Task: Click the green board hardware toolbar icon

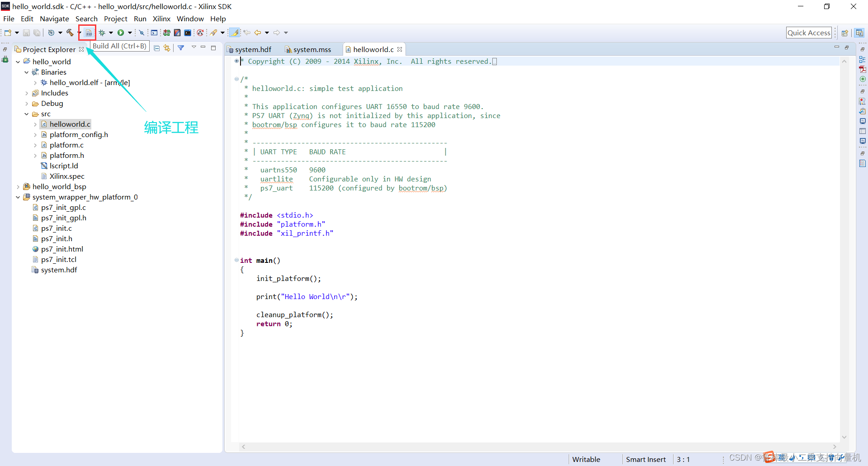Action: (x=167, y=33)
